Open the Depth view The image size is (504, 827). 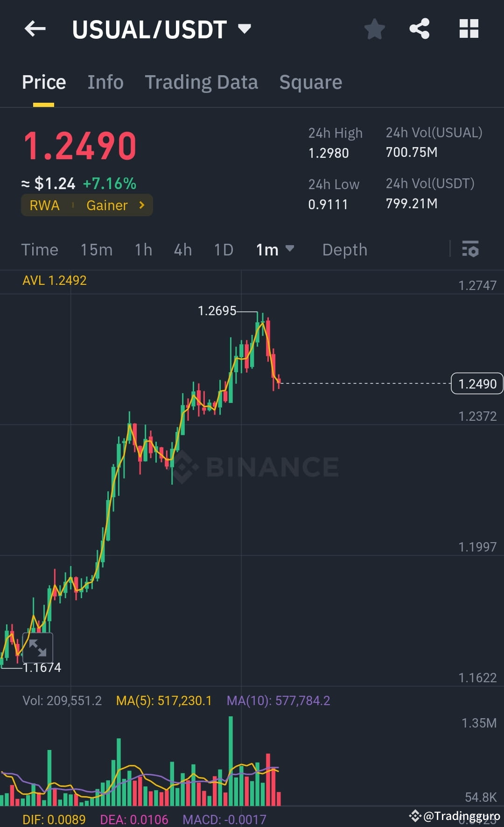pyautogui.click(x=344, y=250)
